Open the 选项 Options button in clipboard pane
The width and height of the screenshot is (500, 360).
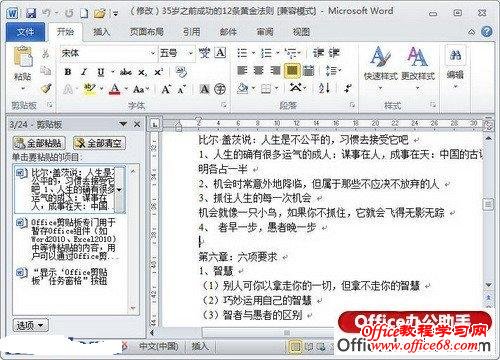click(x=30, y=325)
